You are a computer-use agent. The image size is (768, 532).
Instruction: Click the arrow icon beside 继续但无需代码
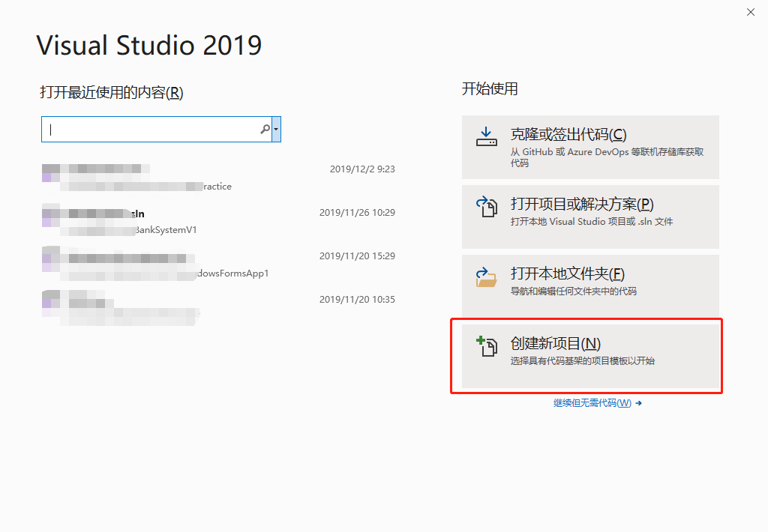[638, 403]
